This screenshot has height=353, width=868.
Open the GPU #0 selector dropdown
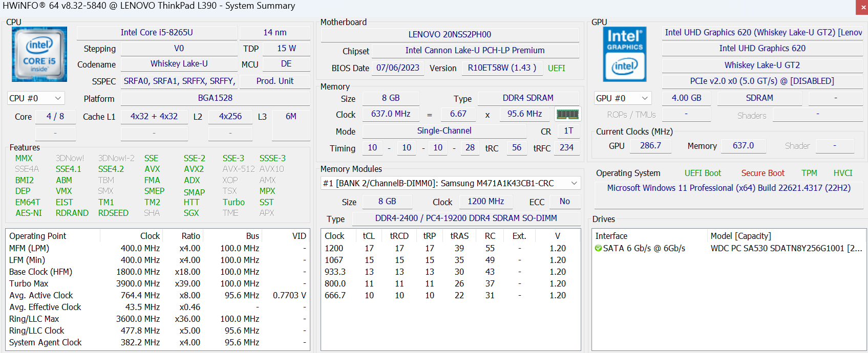tap(622, 98)
